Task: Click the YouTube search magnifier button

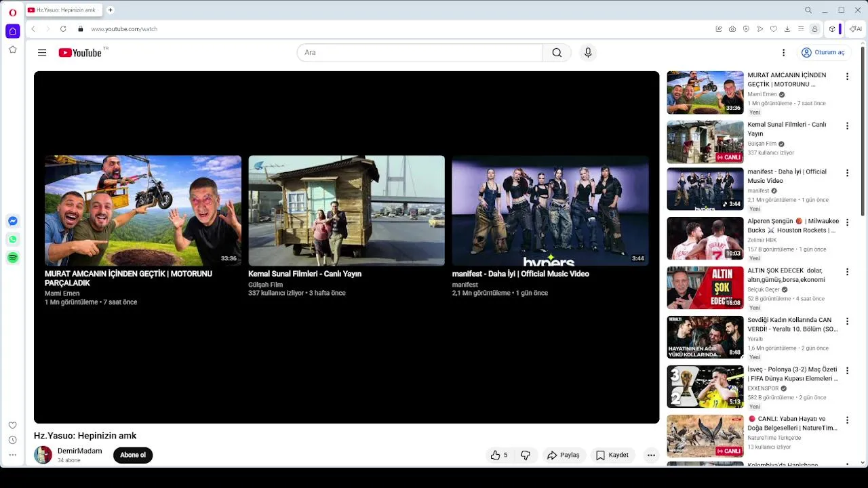Action: pos(557,52)
